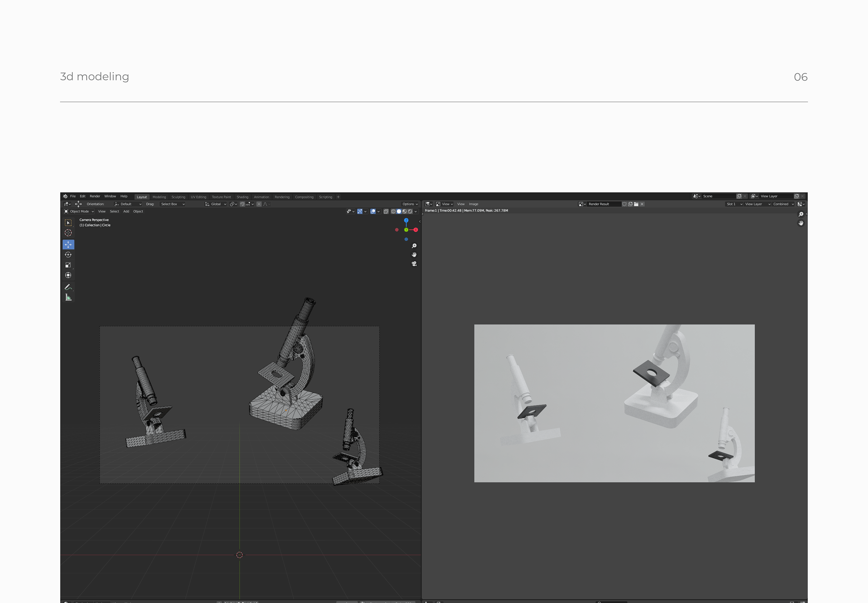Choose the 3D Cursor tool
This screenshot has width=868, height=603.
click(68, 233)
